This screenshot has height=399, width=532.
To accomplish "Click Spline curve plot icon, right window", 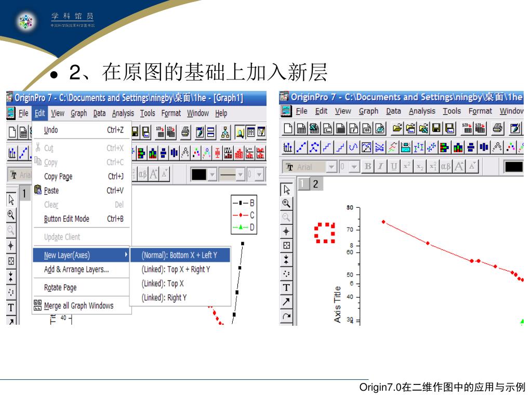I will click(x=353, y=147).
